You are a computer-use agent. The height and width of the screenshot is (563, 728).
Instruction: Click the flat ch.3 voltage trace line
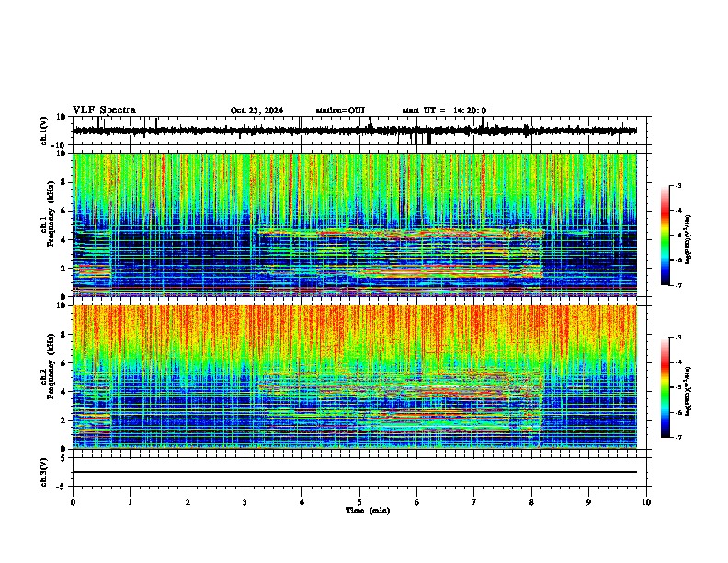(x=355, y=472)
